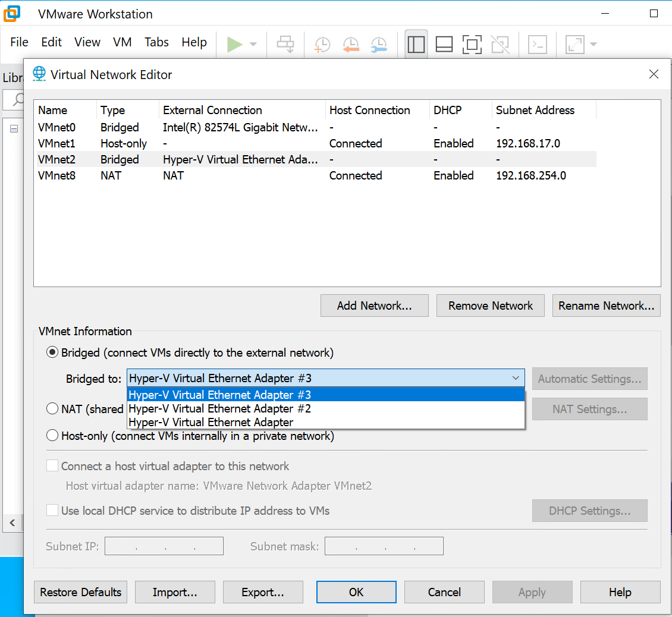Select the Host-only radio button
Image resolution: width=672 pixels, height=617 pixels.
(x=52, y=435)
